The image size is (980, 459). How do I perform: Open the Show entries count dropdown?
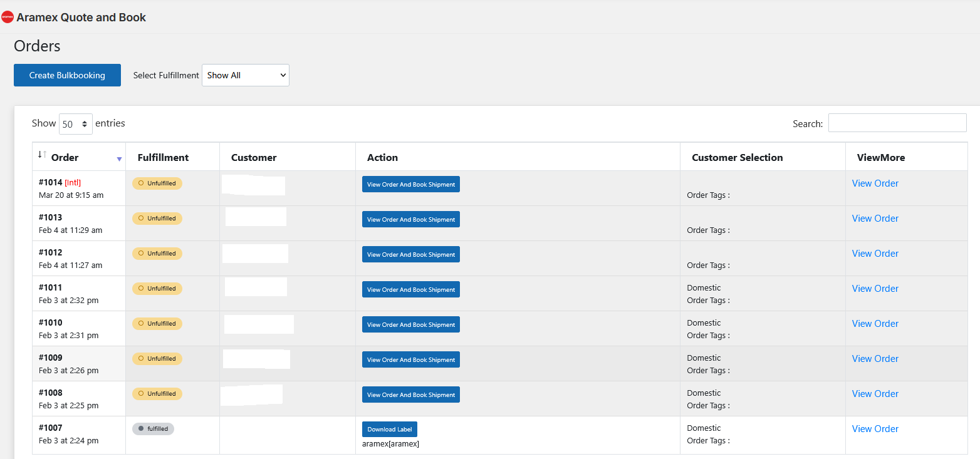[x=76, y=124]
